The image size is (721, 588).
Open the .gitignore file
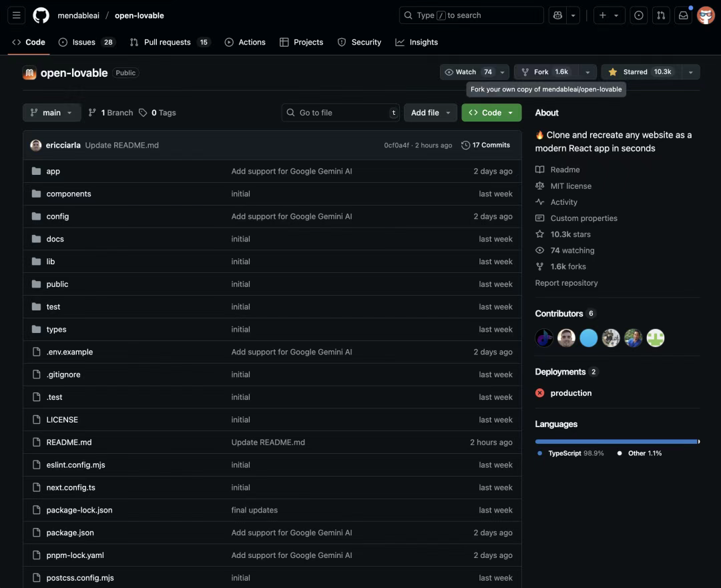point(63,374)
